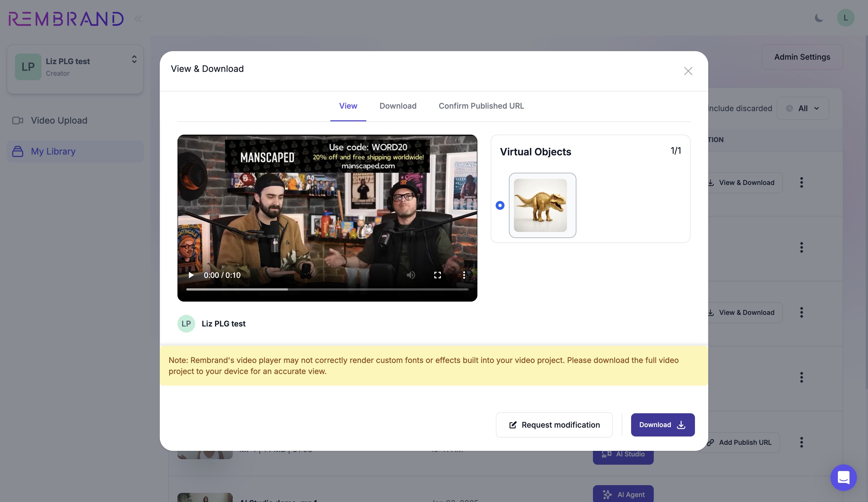Image resolution: width=868 pixels, height=502 pixels.
Task: Enter fullscreen in the video player
Action: [437, 275]
